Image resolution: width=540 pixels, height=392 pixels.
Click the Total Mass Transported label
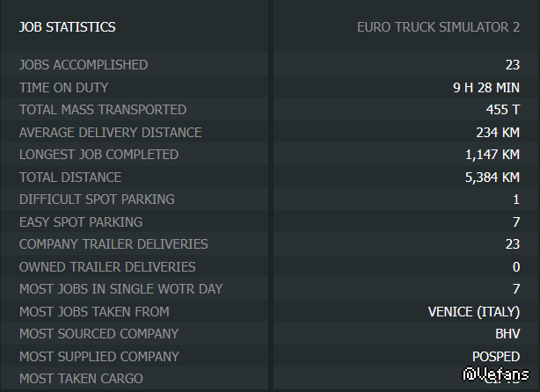click(103, 110)
